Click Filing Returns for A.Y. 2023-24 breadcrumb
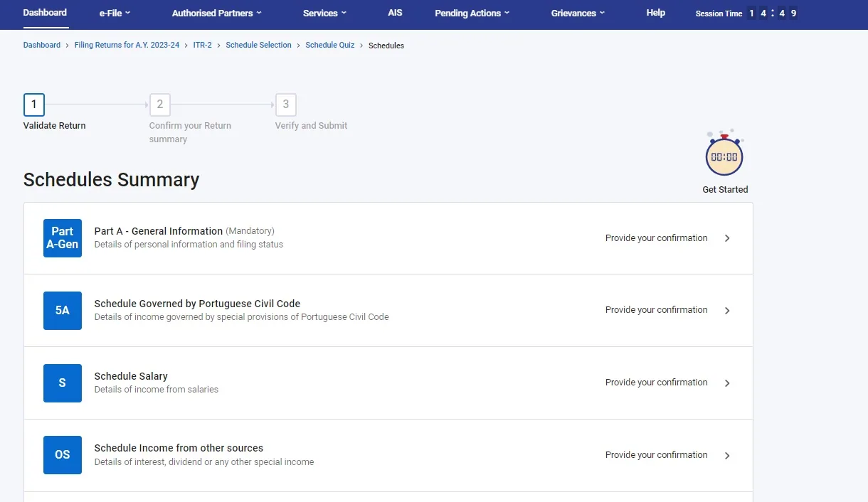 [x=127, y=45]
